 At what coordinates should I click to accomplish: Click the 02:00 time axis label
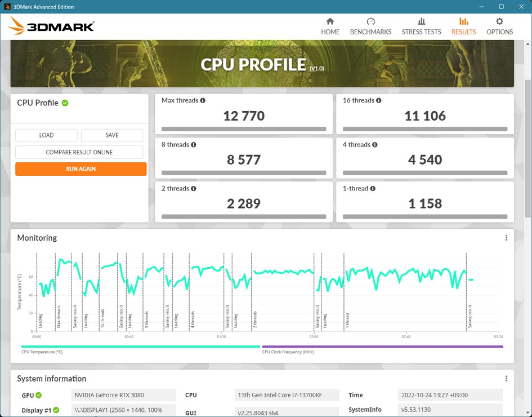(x=314, y=336)
